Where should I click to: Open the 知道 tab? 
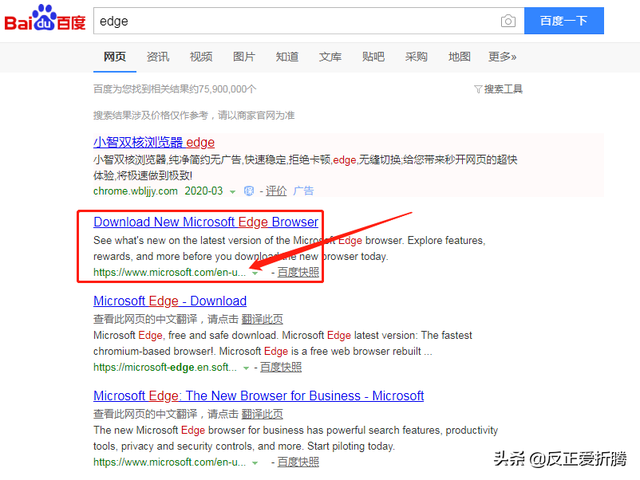(287, 57)
